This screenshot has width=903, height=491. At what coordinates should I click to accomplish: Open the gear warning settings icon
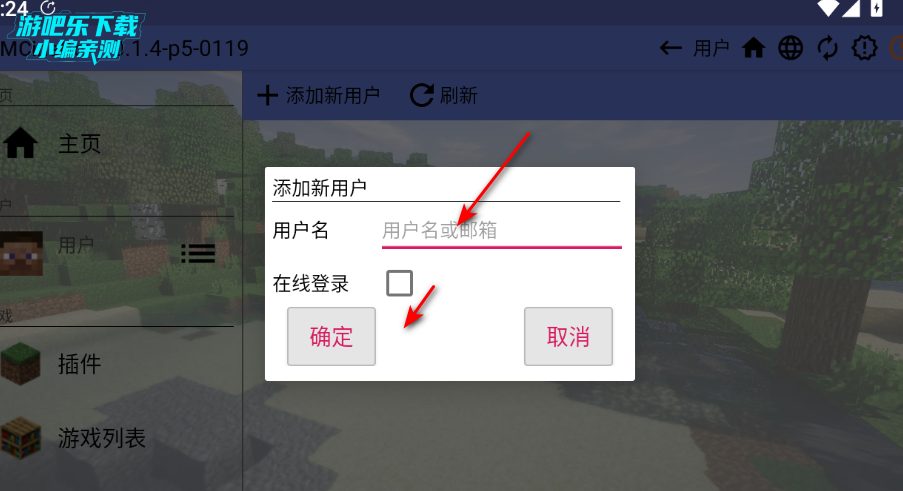click(864, 48)
